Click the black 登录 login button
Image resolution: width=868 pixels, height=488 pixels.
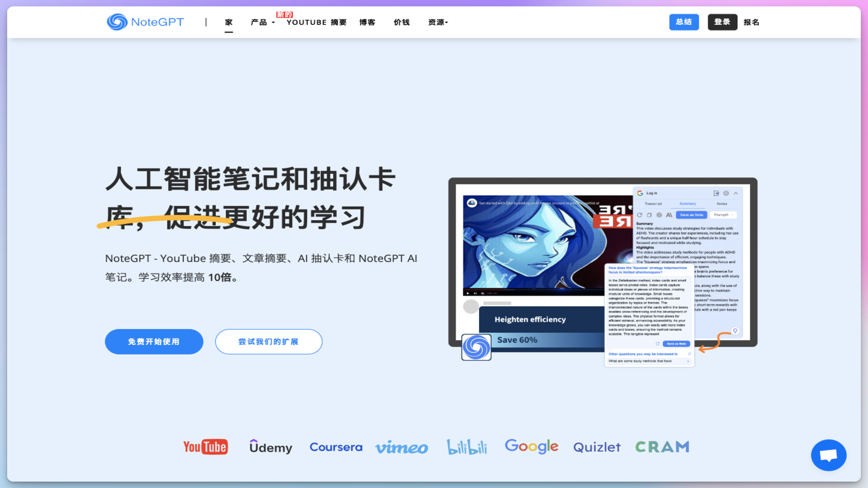point(722,22)
